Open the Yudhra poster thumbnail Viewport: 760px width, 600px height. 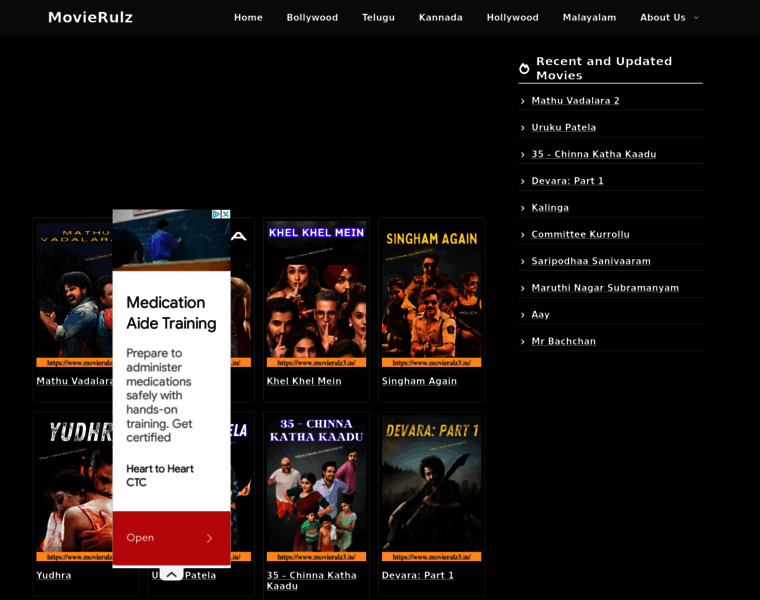(74, 489)
